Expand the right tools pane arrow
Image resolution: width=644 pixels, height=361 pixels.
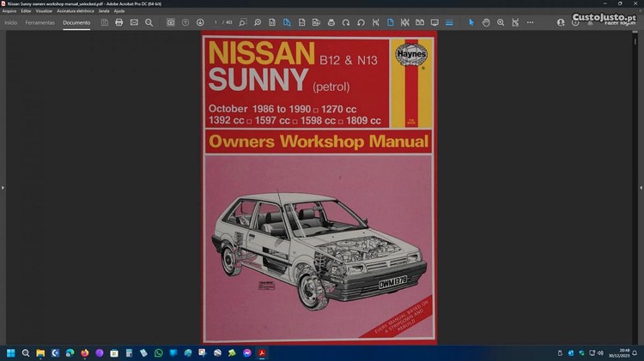[641, 187]
